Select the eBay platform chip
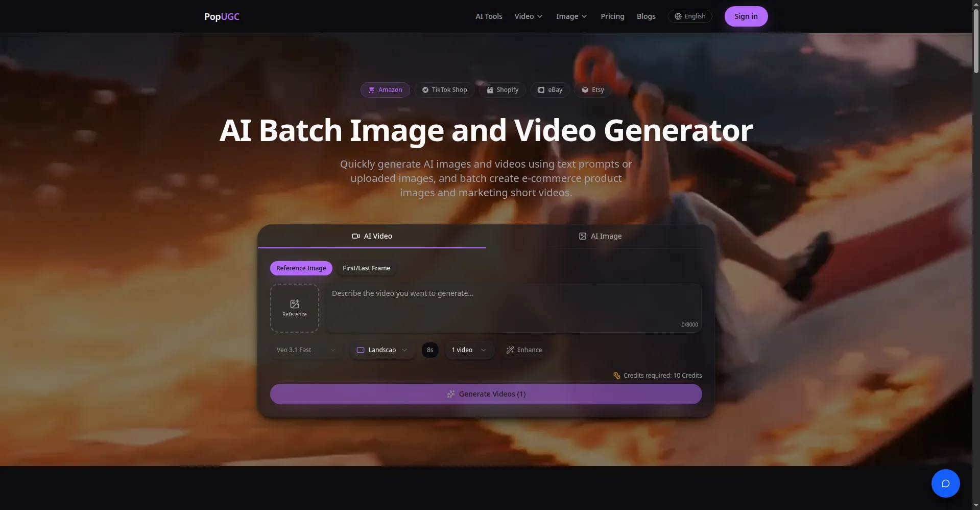 click(550, 90)
